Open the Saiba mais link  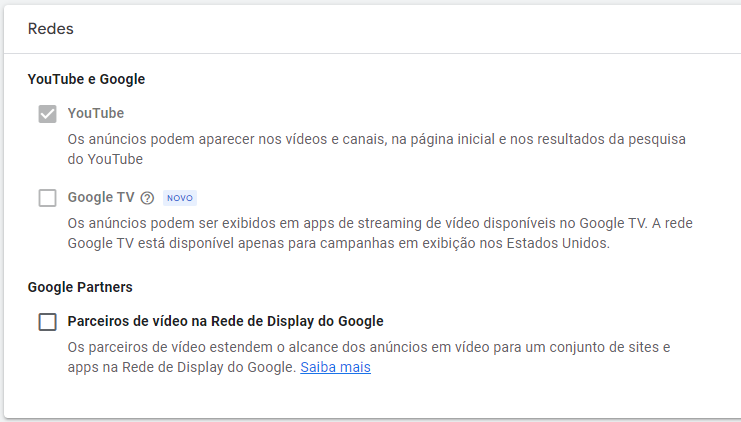coord(336,367)
